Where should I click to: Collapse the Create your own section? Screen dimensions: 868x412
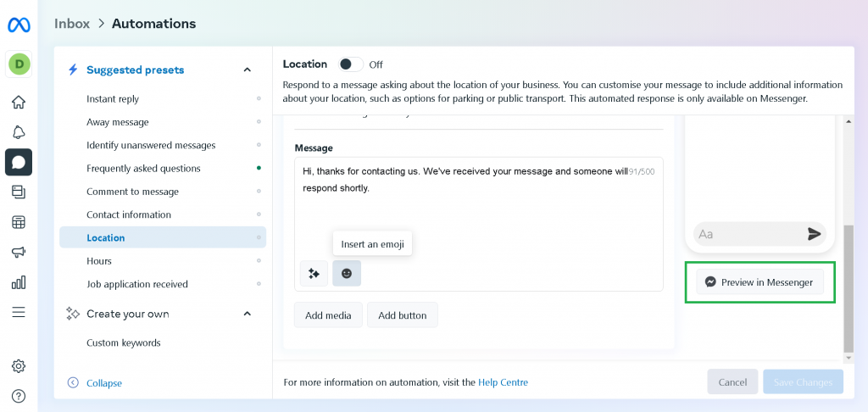[248, 314]
